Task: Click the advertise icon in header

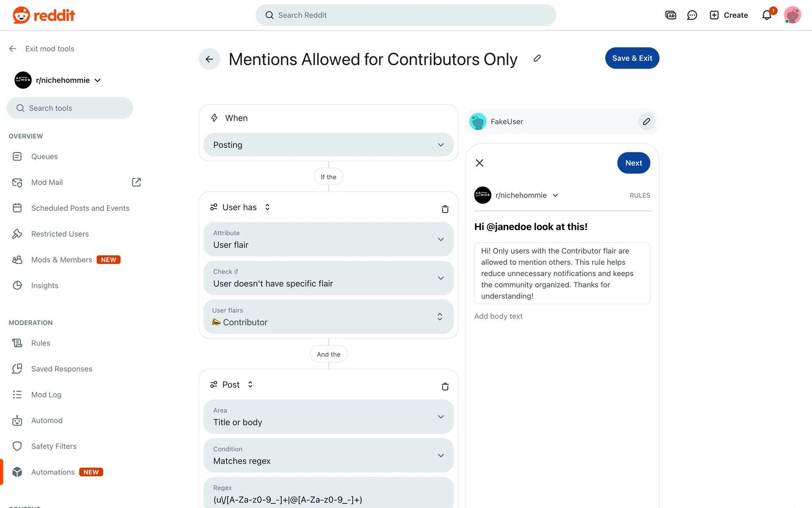Action: click(x=671, y=15)
